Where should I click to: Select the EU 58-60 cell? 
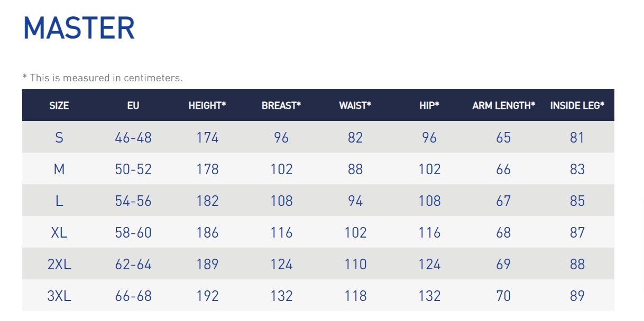click(133, 233)
